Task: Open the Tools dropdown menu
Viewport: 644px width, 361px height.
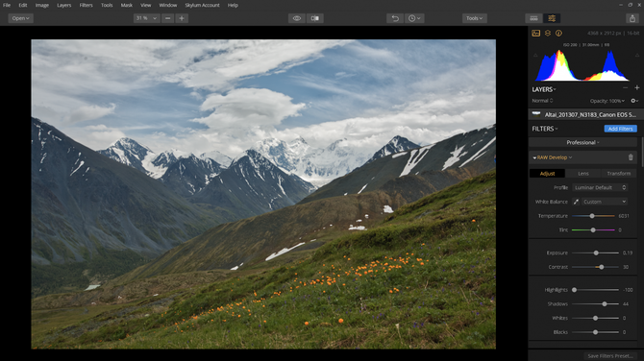Action: [475, 18]
